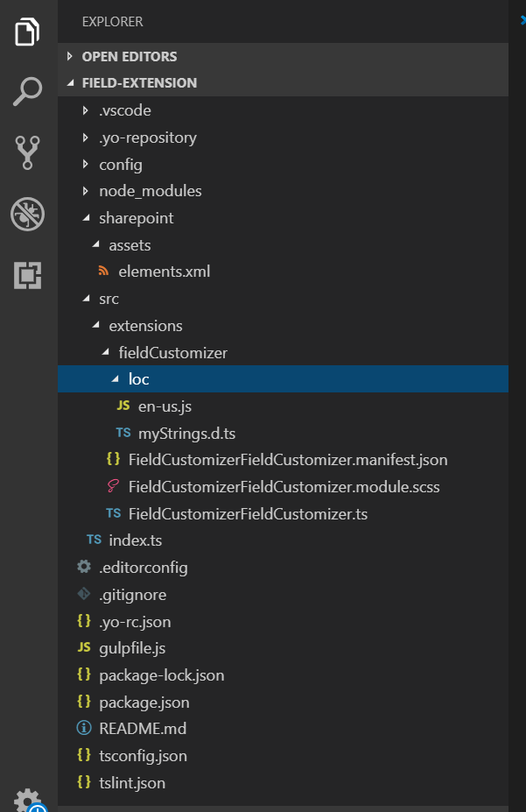The width and height of the screenshot is (526, 812).
Task: Click the Sass icon of FieldCustomizerFieldCustomizer.module.scss
Action: [113, 486]
